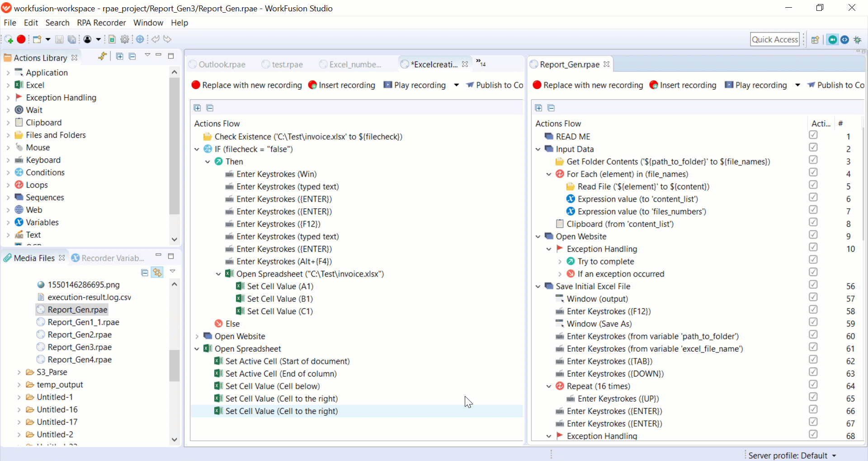Expand the S3_Parse folder in Media Files
Screen dimensions: 868x461
click(19, 372)
